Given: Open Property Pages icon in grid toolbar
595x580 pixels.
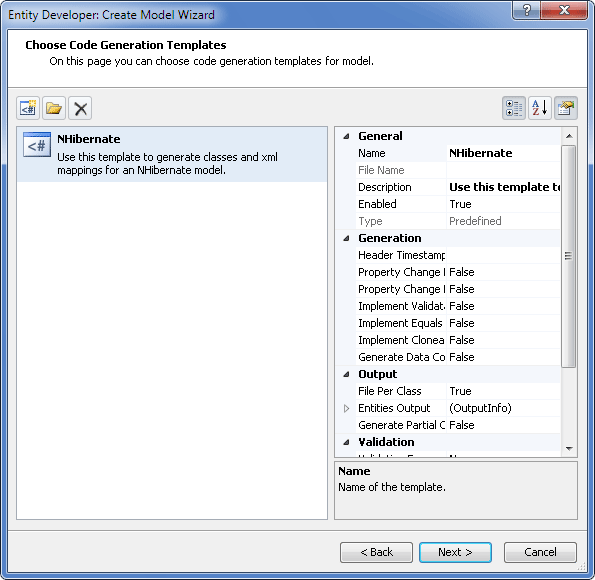Looking at the screenshot, I should (x=566, y=108).
